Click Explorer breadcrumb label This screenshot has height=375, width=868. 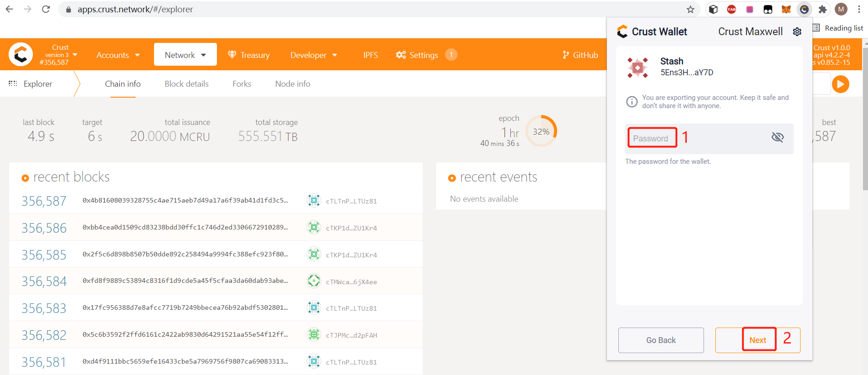[x=38, y=84]
